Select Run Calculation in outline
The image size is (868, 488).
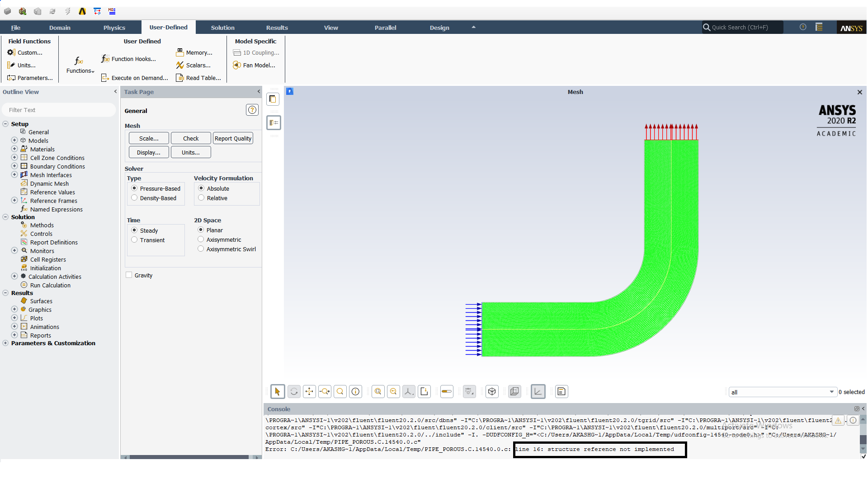(x=50, y=285)
